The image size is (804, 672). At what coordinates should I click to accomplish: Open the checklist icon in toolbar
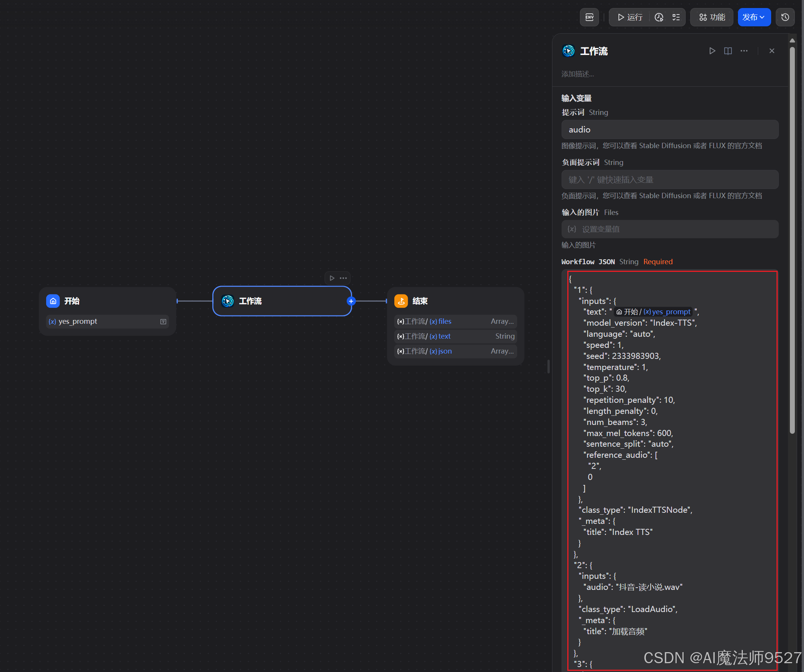pos(676,17)
